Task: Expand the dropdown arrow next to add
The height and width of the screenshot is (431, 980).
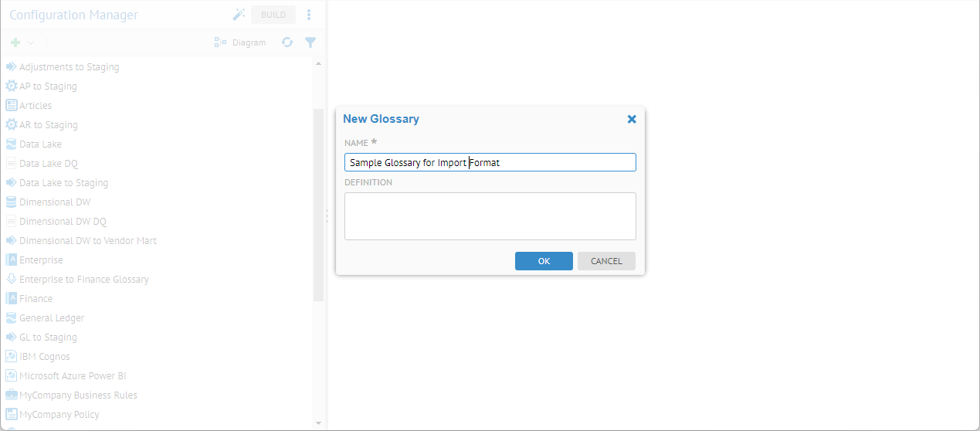Action: pyautogui.click(x=31, y=43)
